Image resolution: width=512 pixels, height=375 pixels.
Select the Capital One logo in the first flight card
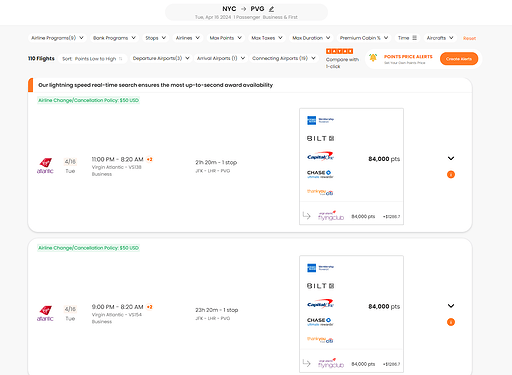(x=320, y=156)
